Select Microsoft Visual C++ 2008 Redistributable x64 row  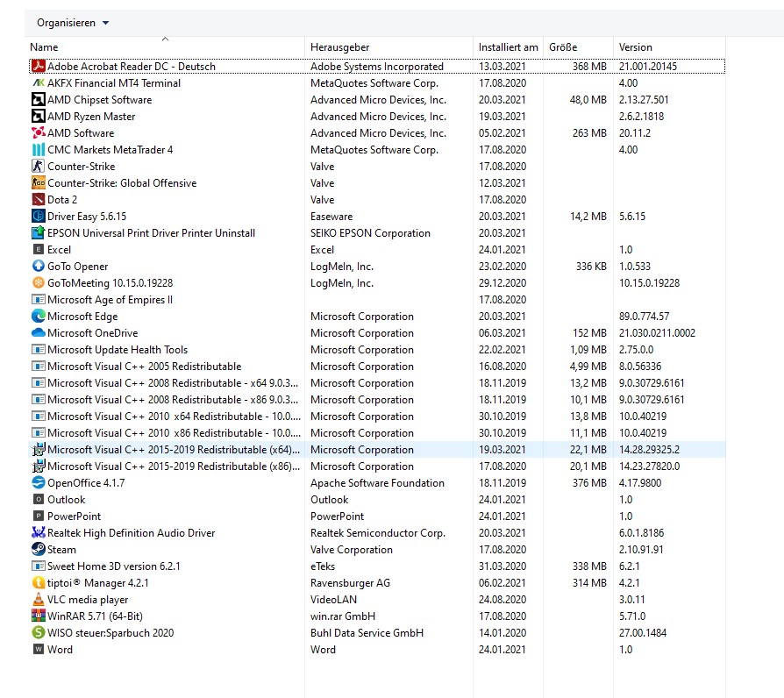click(377, 383)
